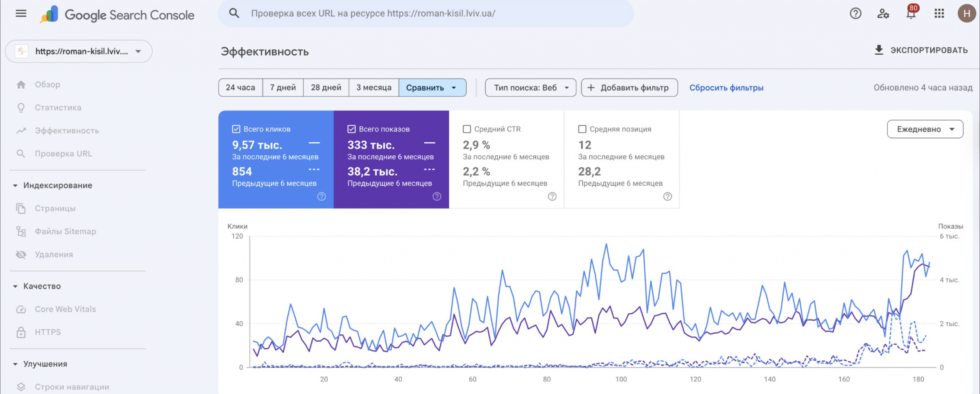The width and height of the screenshot is (980, 394).
Task: Click the Добавить фильтр button
Action: (629, 88)
